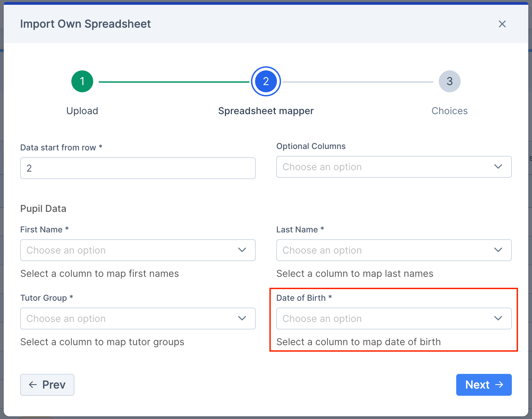Screen dimensions: 532x419
Task: Click the active Spreadsheet mapper step circle
Action: coord(266,81)
